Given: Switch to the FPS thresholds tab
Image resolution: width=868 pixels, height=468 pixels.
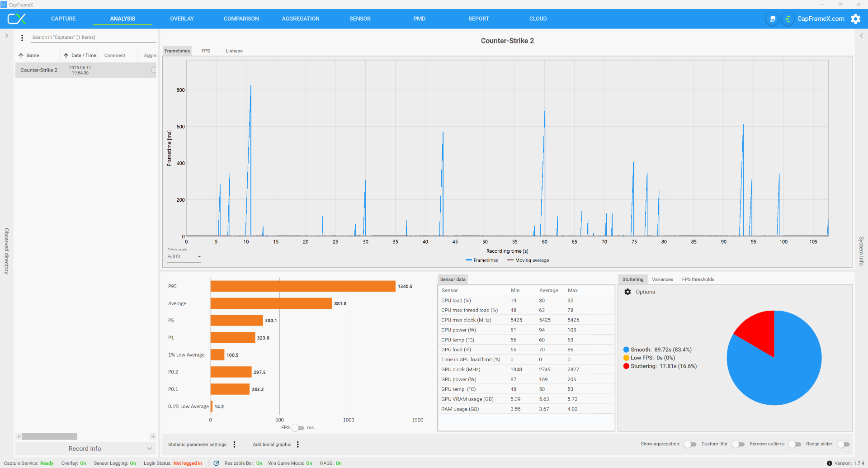Looking at the screenshot, I should (x=698, y=279).
